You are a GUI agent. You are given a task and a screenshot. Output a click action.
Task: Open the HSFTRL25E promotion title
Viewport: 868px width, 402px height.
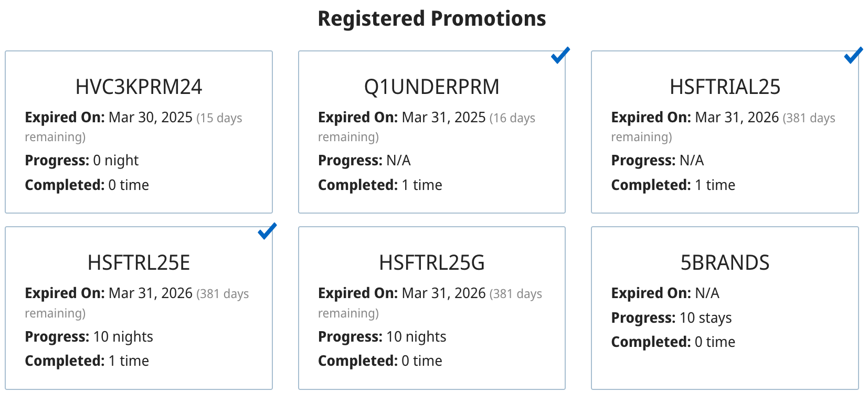139,263
